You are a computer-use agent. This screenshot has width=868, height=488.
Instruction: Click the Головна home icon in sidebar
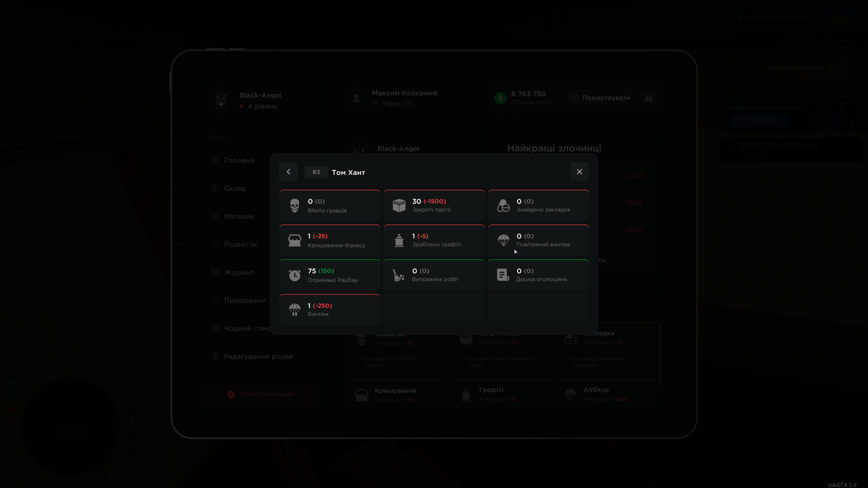(216, 161)
